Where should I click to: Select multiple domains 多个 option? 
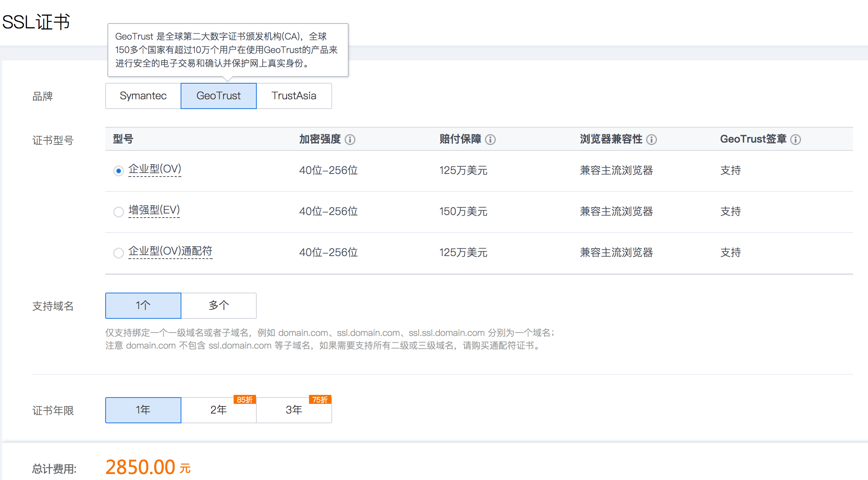(x=219, y=306)
